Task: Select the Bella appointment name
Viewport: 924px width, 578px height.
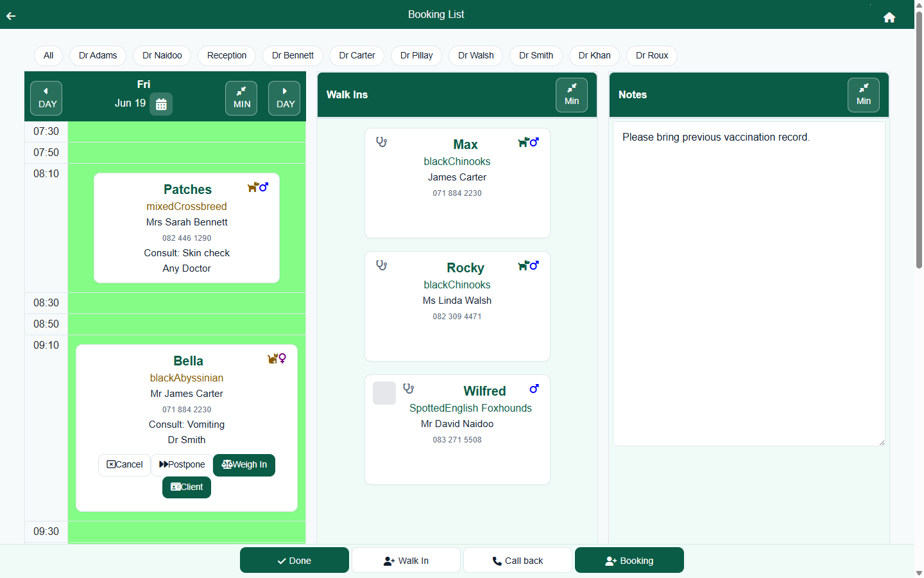Action: [188, 361]
